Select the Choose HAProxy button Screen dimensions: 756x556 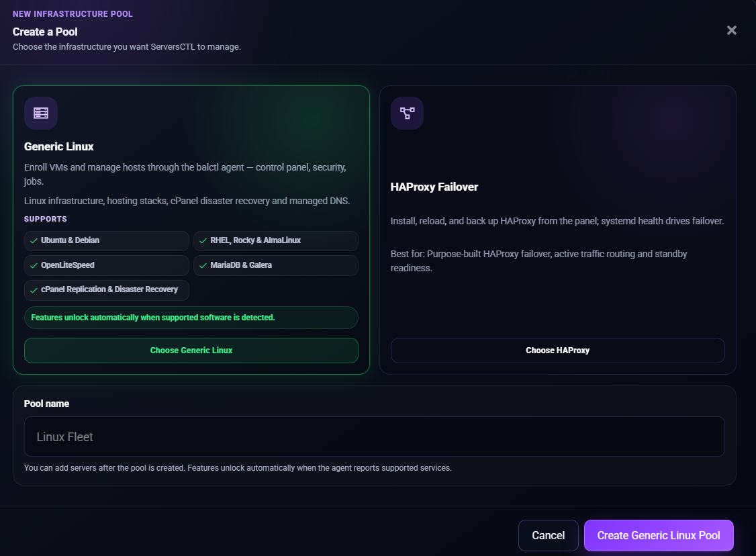coord(557,350)
